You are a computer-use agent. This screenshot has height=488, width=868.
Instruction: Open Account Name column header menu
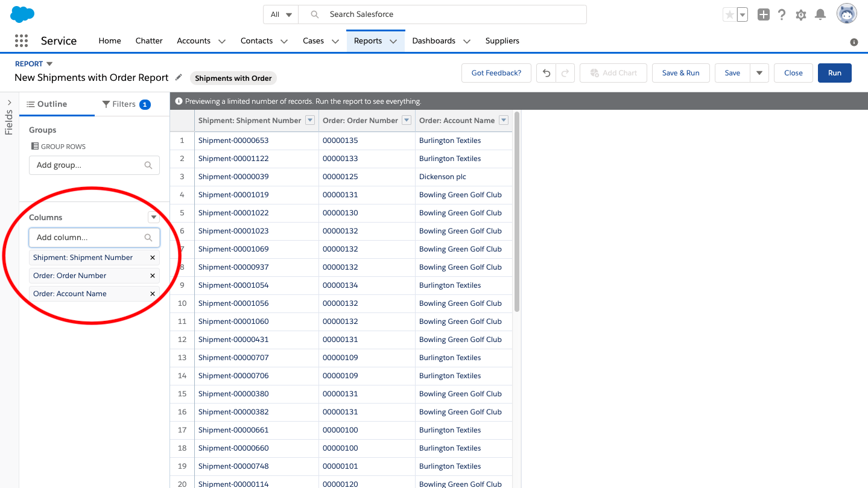(504, 120)
